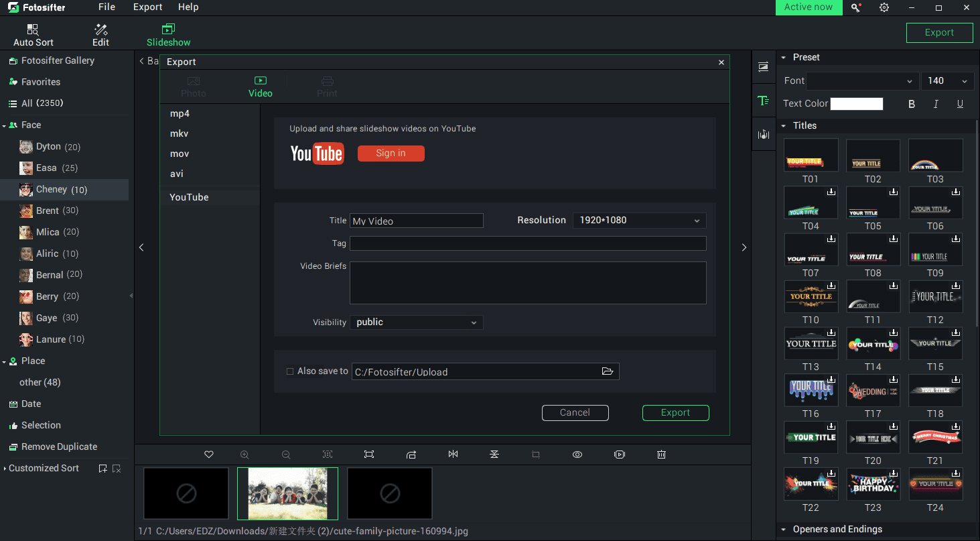Toggle bold text formatting
980x541 pixels.
click(x=912, y=104)
